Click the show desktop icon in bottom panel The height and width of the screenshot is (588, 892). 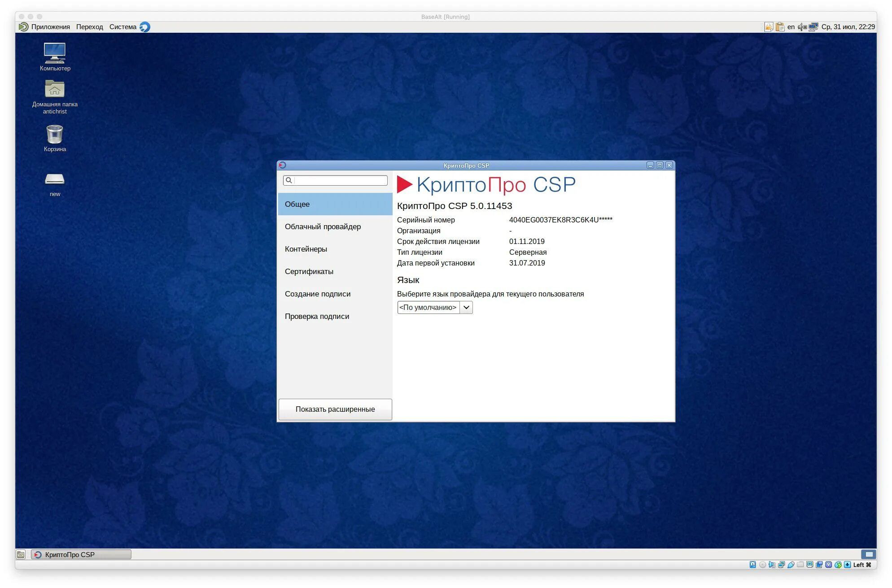21,554
